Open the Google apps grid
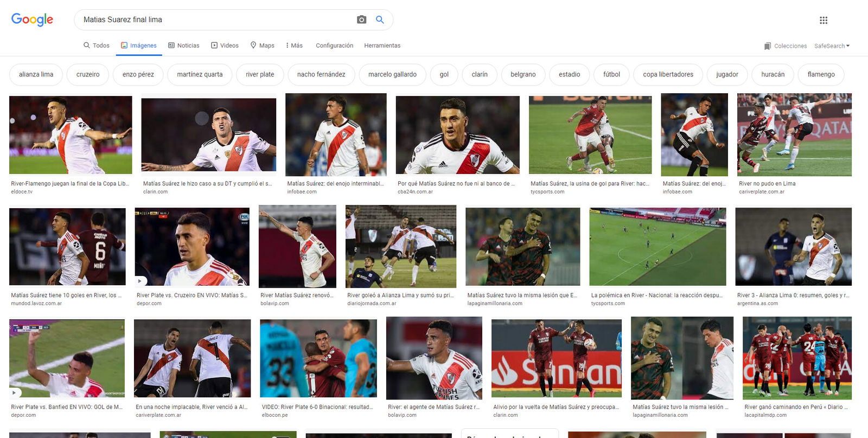This screenshot has width=868, height=438. (x=824, y=20)
